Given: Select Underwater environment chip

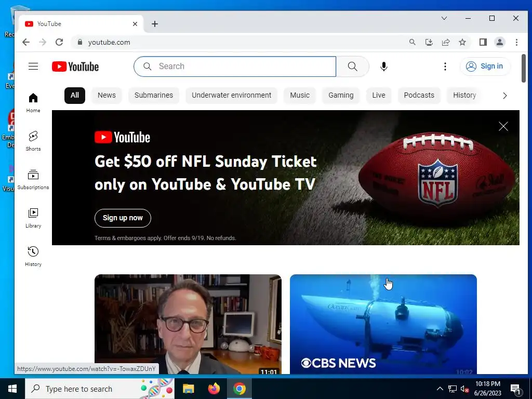Looking at the screenshot, I should coord(231,96).
